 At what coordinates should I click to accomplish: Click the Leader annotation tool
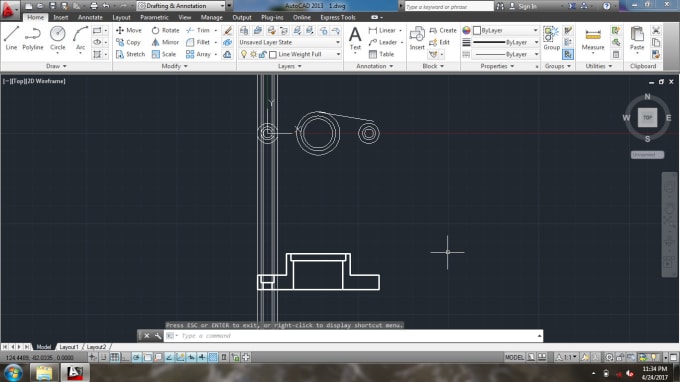point(383,42)
